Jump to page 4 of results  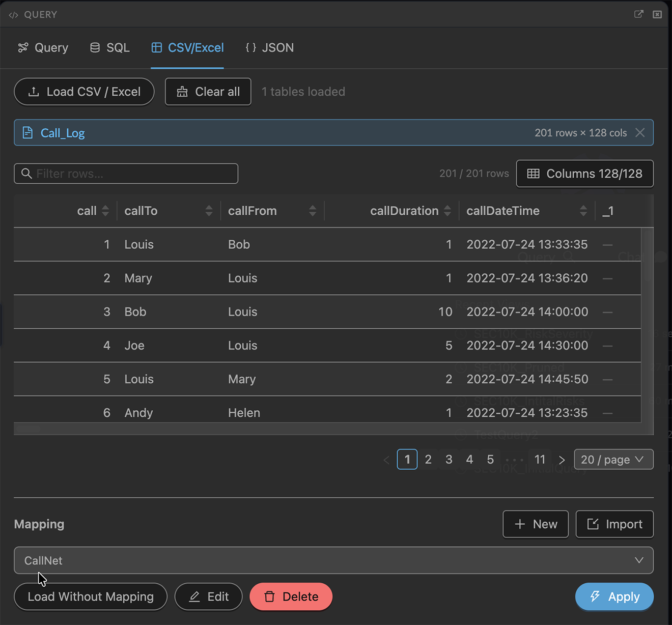pyautogui.click(x=469, y=460)
